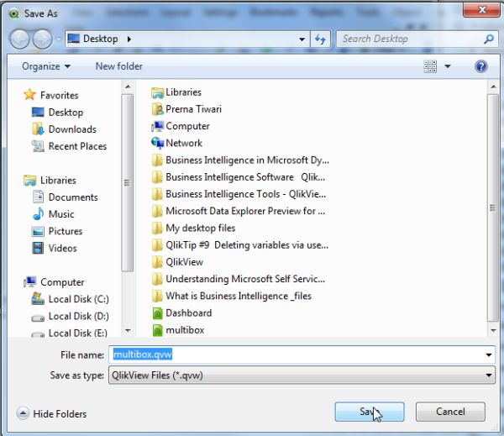Screen dimensions: 504x436
Task: Select 'Business Intelligence in Microsoft Dy...' folder
Action: (x=247, y=160)
